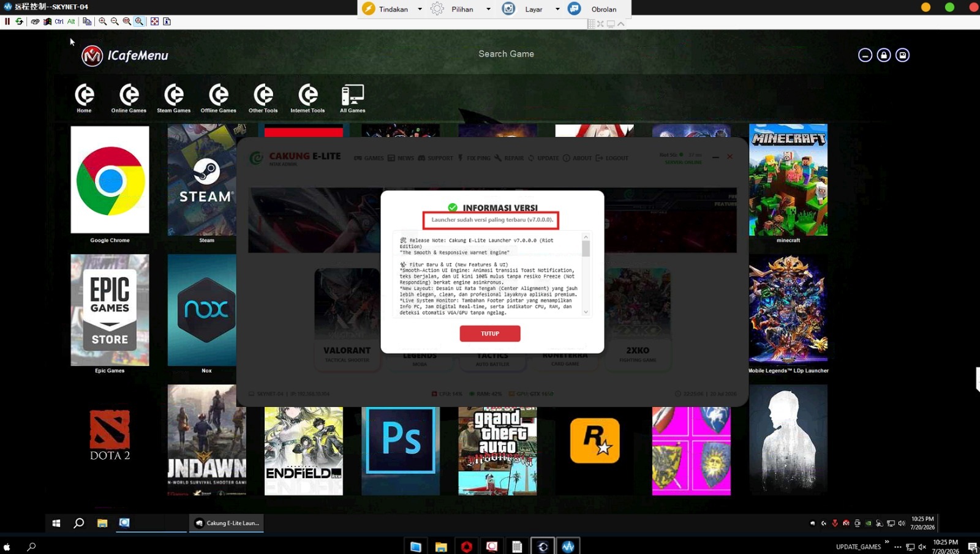This screenshot has width=980, height=554.
Task: Select FIX PING in Cakung E-Lite launcher
Action: coord(474,158)
